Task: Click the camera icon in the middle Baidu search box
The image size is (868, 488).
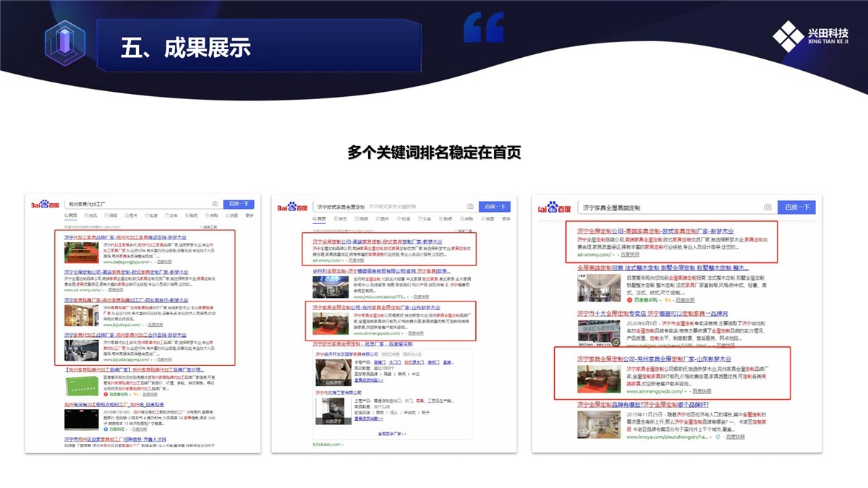Action: point(471,207)
